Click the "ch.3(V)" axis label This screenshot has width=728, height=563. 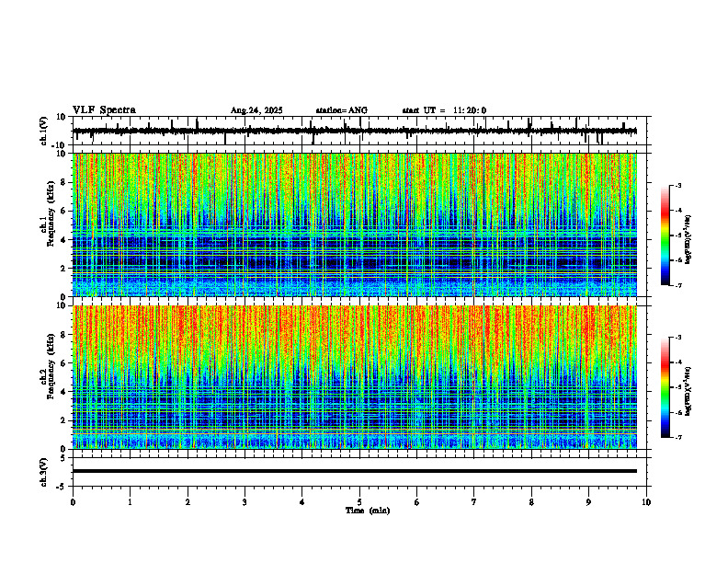44,472
